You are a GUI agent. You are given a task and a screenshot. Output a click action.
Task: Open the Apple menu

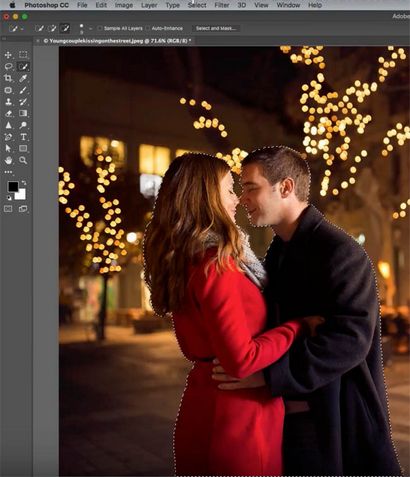pyautogui.click(x=12, y=5)
